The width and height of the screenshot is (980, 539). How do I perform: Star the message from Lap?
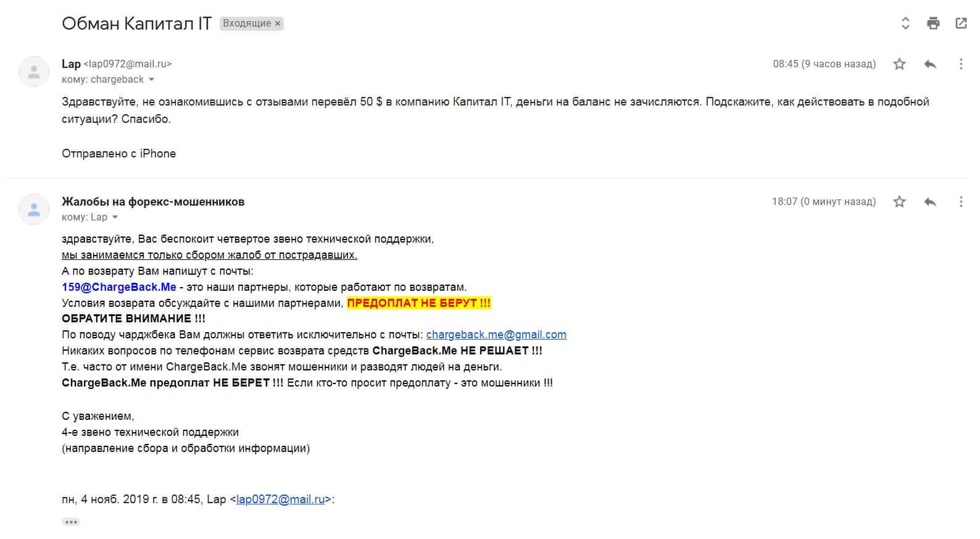pyautogui.click(x=900, y=64)
